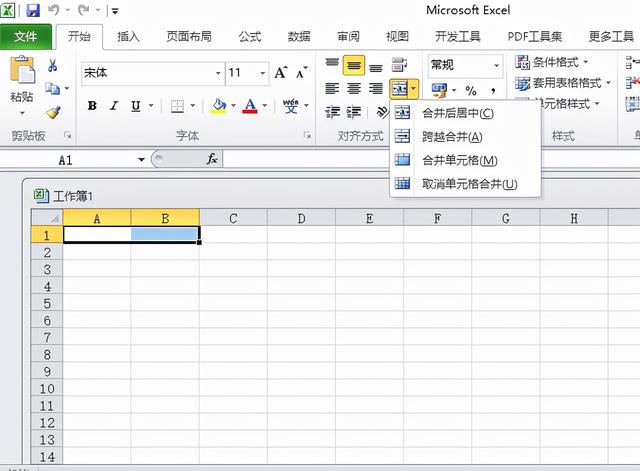Open the font size 11 dropdown
Screen dimensions: 640x471
coord(263,73)
